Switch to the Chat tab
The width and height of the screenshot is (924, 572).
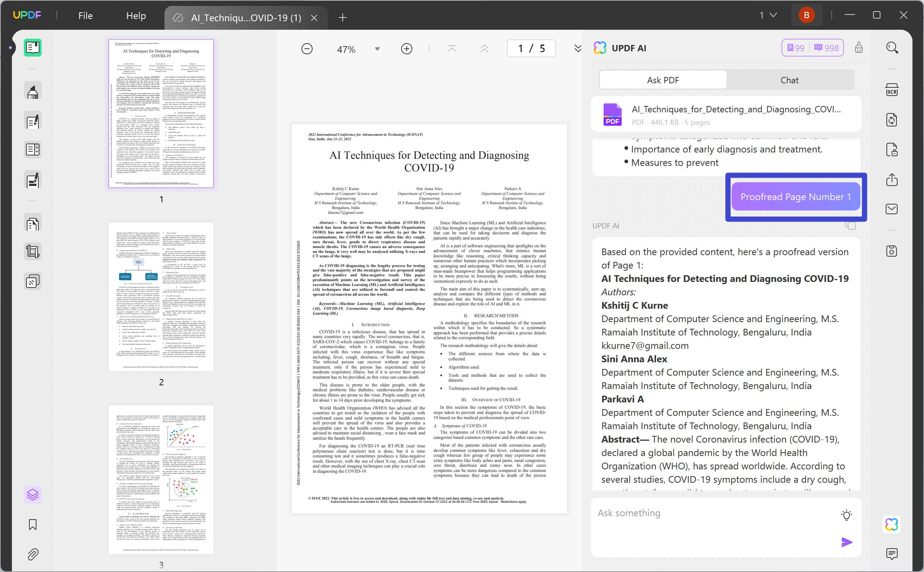pyautogui.click(x=789, y=80)
